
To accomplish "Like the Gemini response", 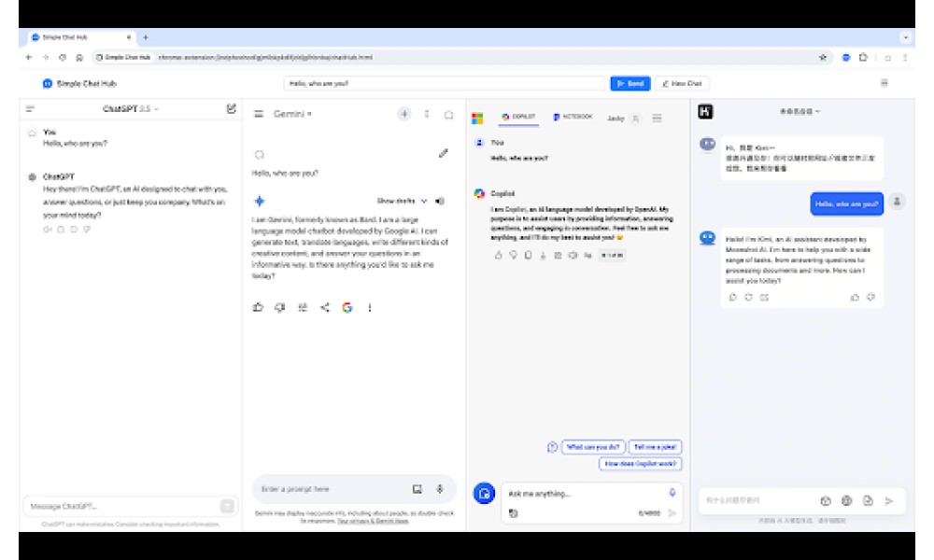I will click(x=258, y=307).
